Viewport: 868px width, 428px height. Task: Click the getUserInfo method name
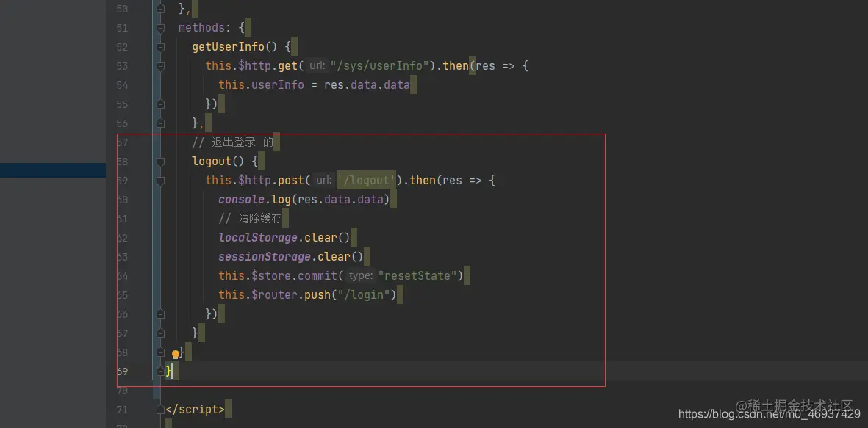pos(228,47)
